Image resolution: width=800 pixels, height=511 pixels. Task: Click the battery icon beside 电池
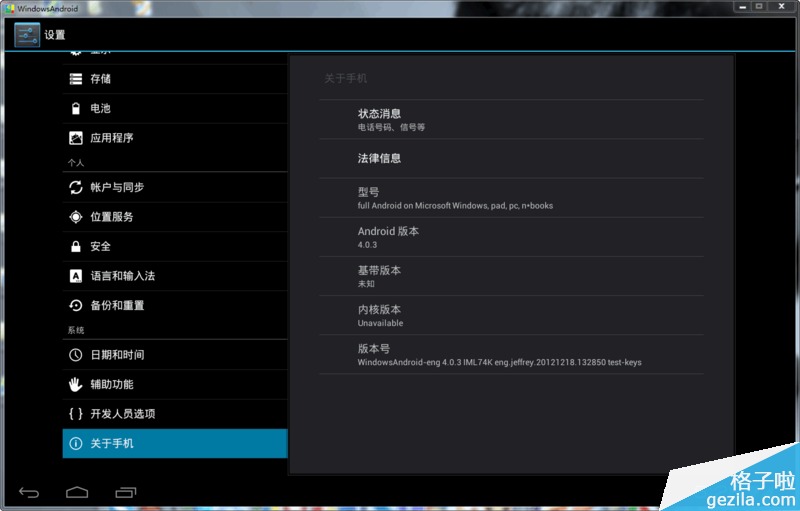point(76,108)
